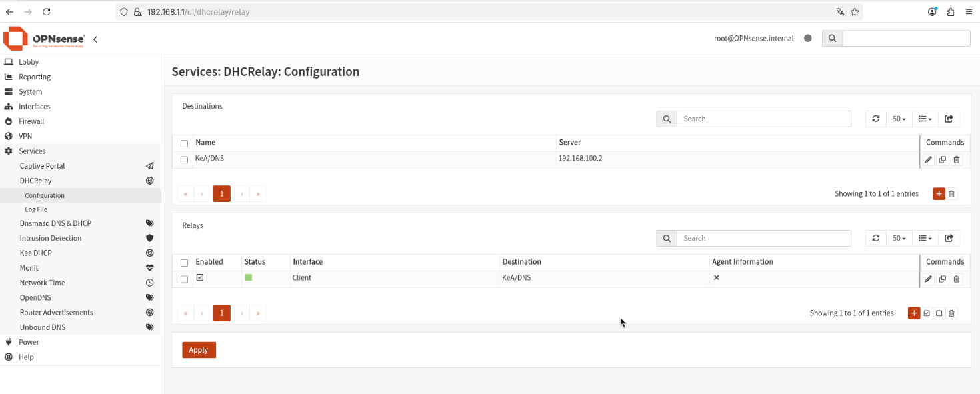The height and width of the screenshot is (394, 980).
Task: Open the browser account icon
Action: (933, 12)
